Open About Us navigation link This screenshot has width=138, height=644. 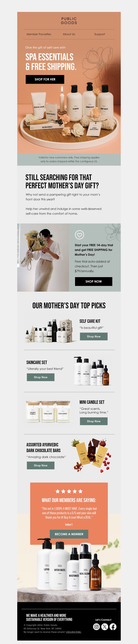pos(69,34)
